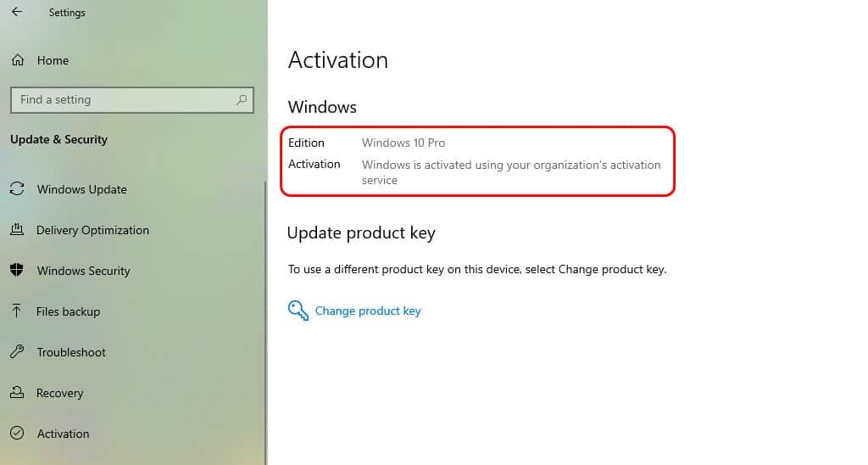Click the Files backup arrow icon
Image resolution: width=868 pixels, height=465 pixels.
coord(17,311)
